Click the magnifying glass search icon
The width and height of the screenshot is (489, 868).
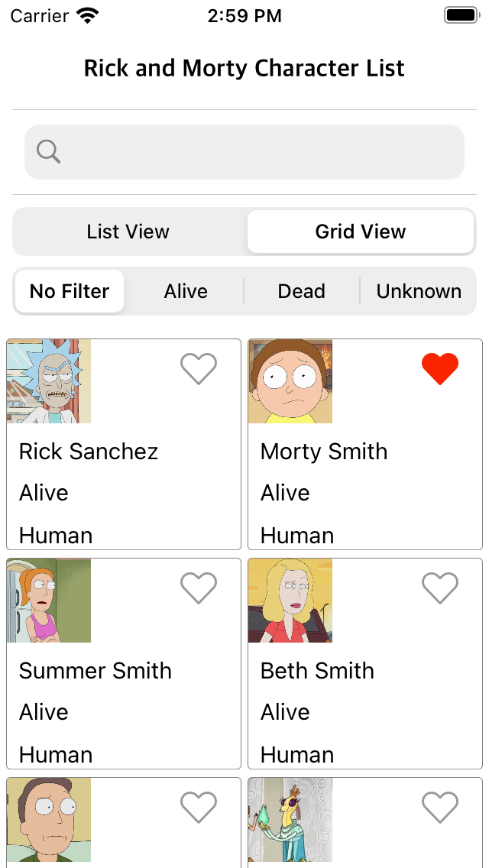(x=47, y=151)
